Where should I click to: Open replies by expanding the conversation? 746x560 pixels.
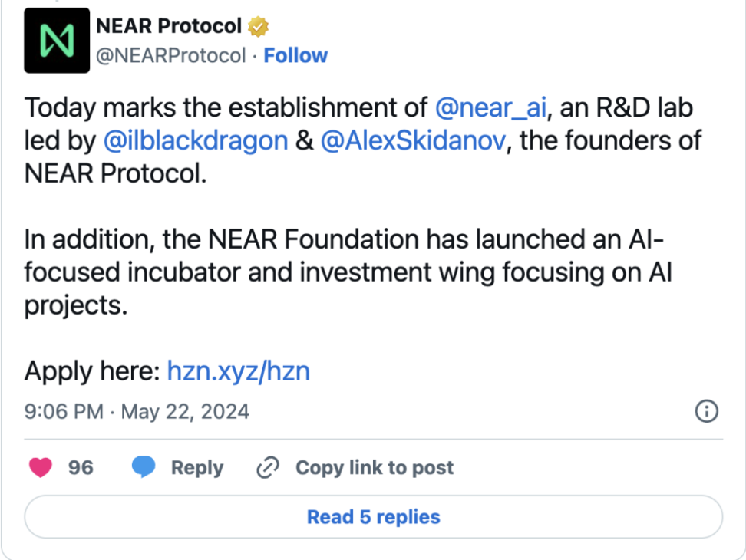[373, 516]
